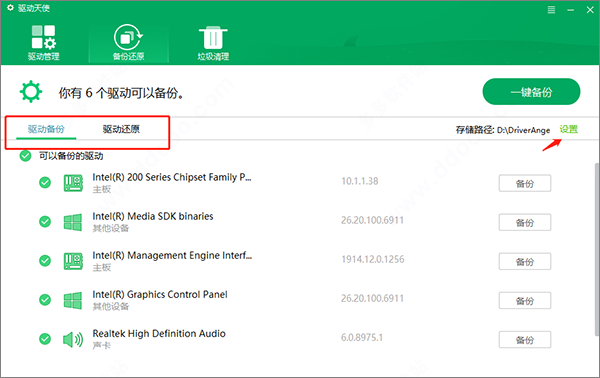
Task: Open the hamburger menu in title bar
Action: point(551,10)
